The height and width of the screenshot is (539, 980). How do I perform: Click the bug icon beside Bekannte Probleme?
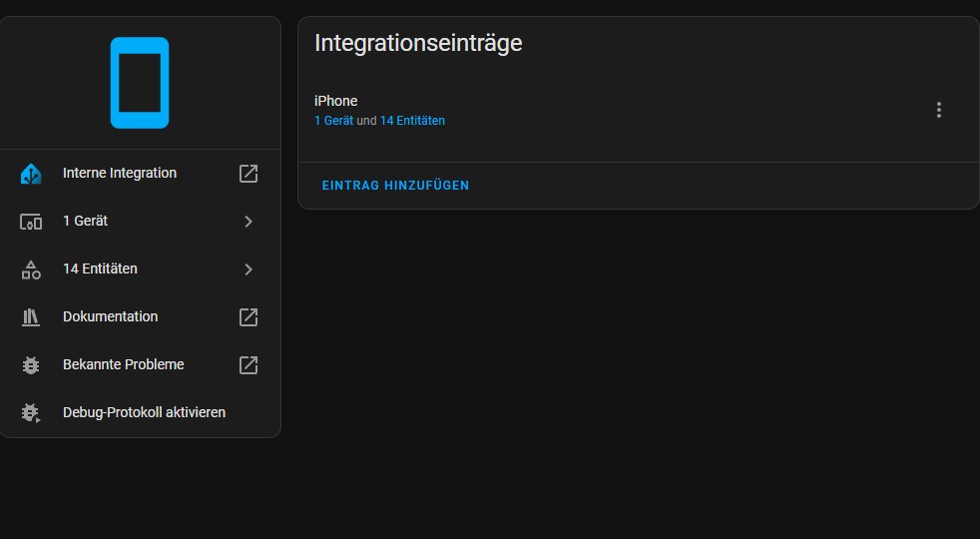click(31, 365)
